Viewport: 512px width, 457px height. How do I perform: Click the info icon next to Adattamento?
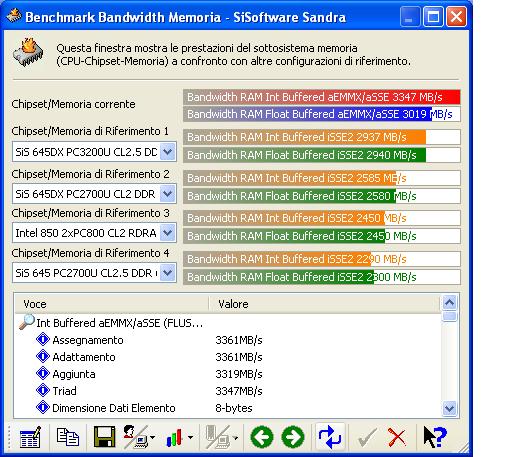point(43,356)
